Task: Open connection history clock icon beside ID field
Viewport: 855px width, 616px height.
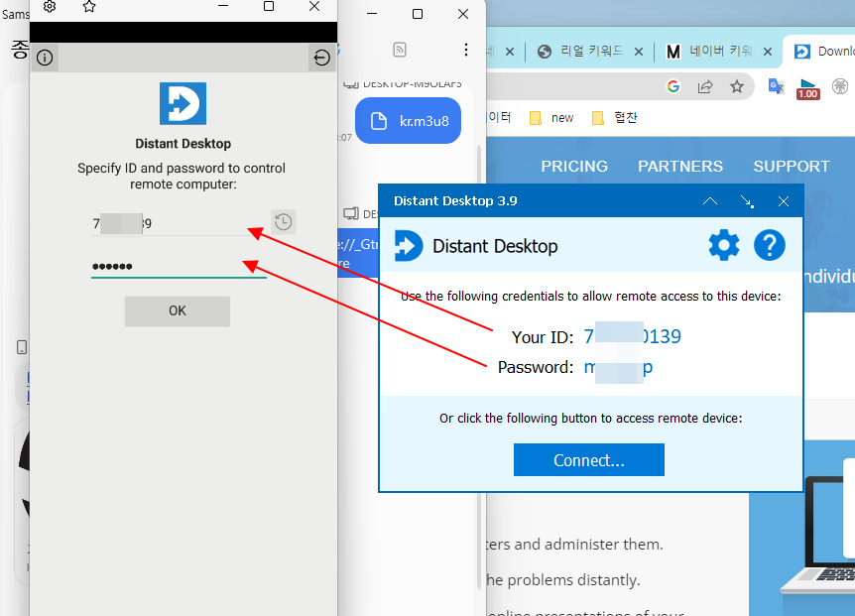Action: coord(283,222)
